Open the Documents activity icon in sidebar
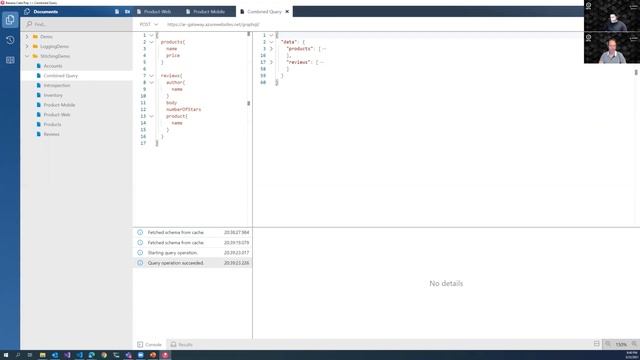 coord(10,20)
